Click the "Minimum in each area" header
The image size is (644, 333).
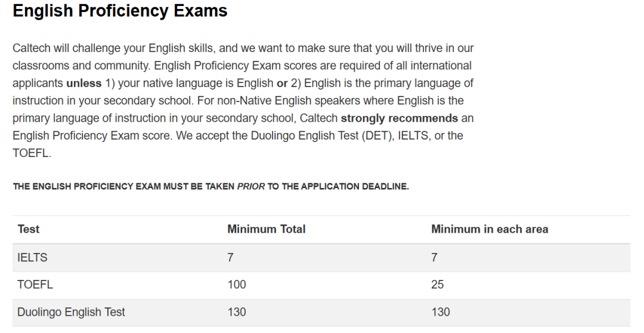489,229
